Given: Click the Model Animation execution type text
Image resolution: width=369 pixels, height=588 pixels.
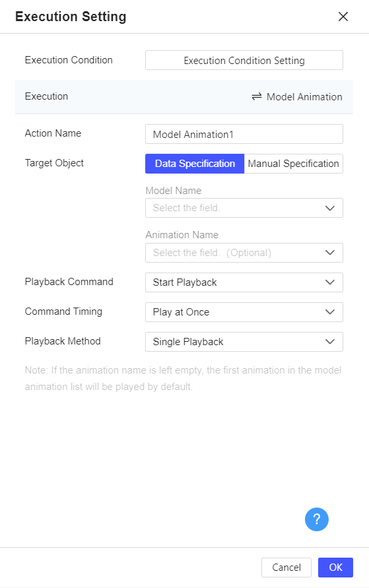Looking at the screenshot, I should pos(304,97).
